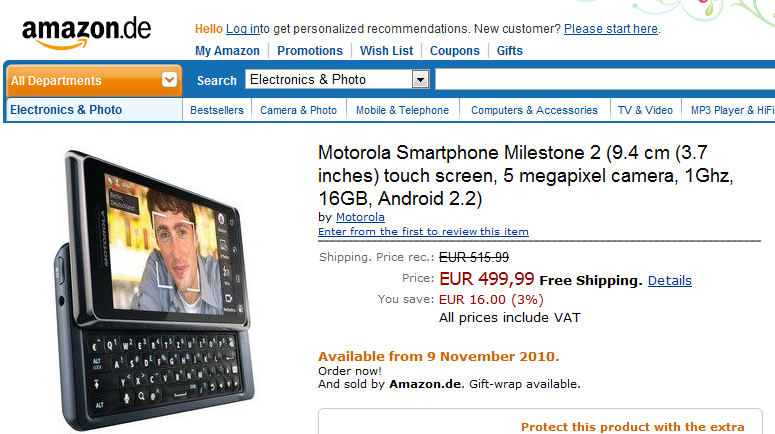The height and width of the screenshot is (434, 775).
Task: Open the Free Shipping Details link
Action: tap(669, 281)
